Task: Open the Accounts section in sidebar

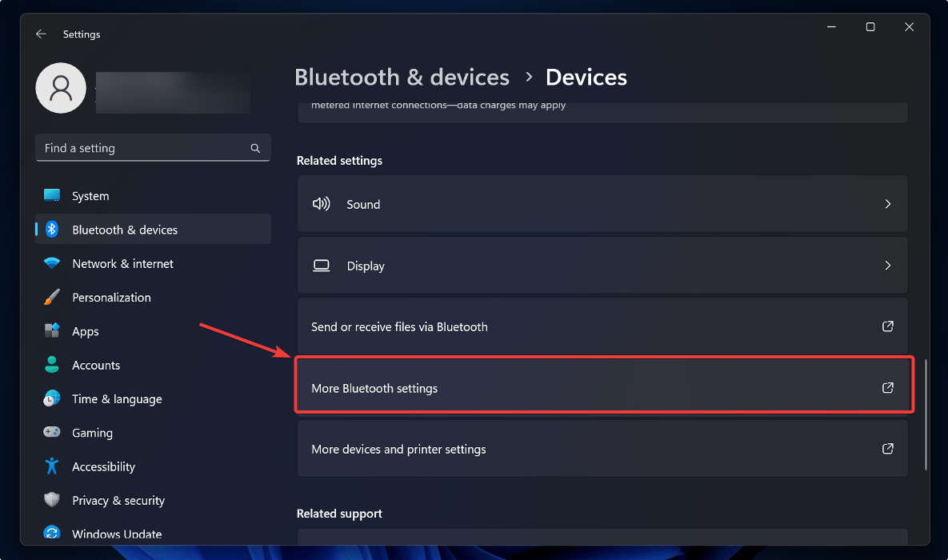Action: tap(96, 365)
